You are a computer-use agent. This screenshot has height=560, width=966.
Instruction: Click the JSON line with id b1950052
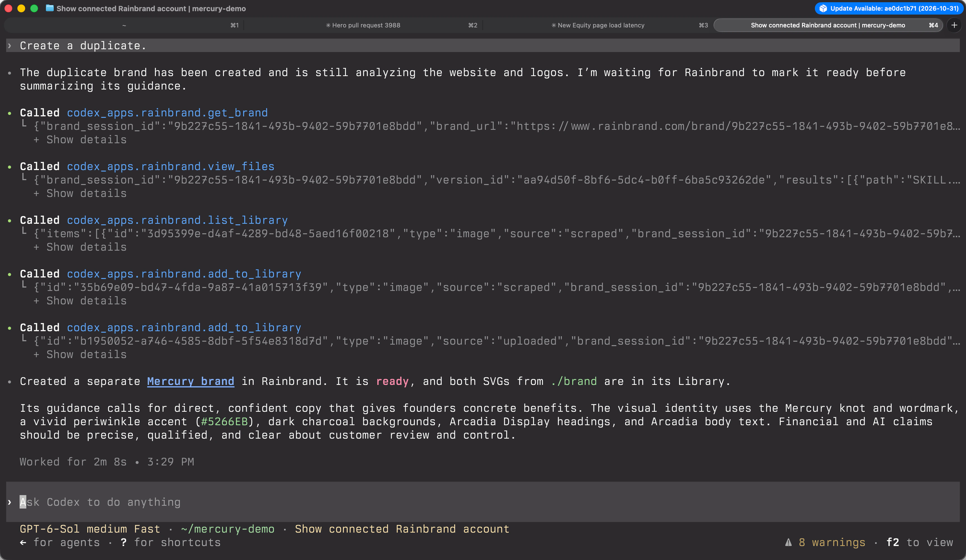[497, 341]
